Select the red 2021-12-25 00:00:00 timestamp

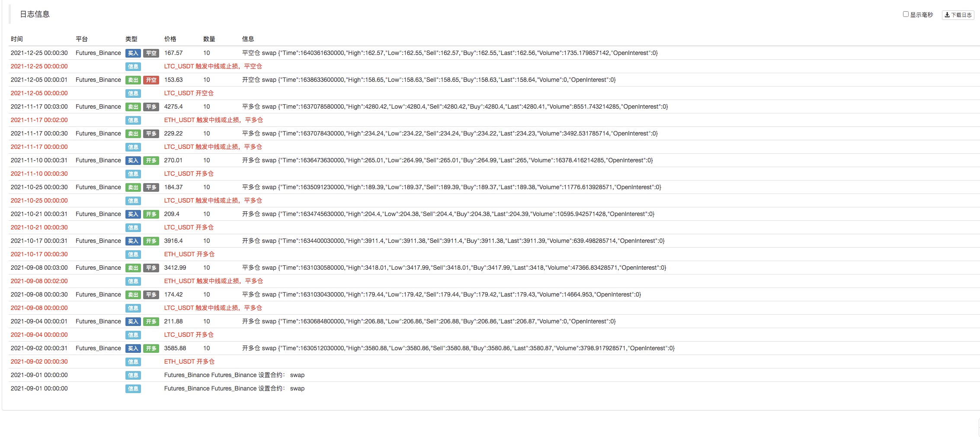click(39, 66)
